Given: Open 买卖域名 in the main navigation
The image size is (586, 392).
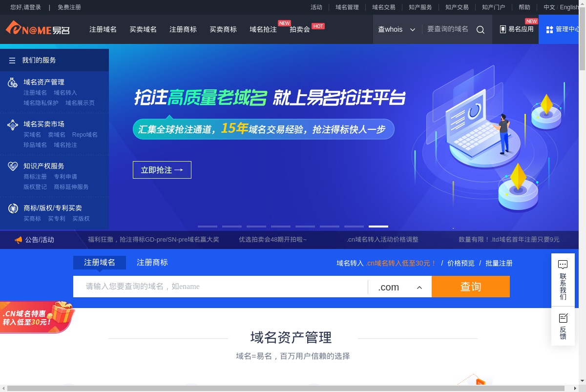Looking at the screenshot, I should tap(143, 29).
